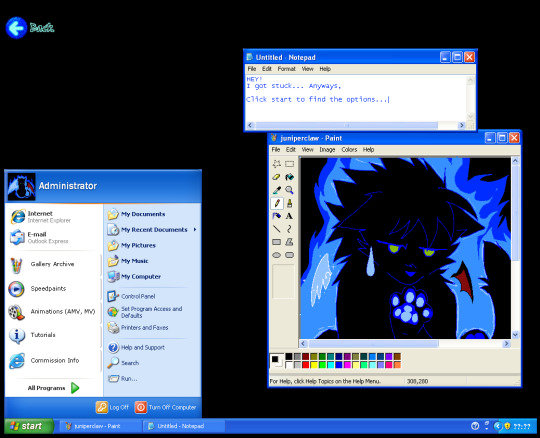540x438 pixels.
Task: Select the Curve tool in Paint
Action: (289, 229)
